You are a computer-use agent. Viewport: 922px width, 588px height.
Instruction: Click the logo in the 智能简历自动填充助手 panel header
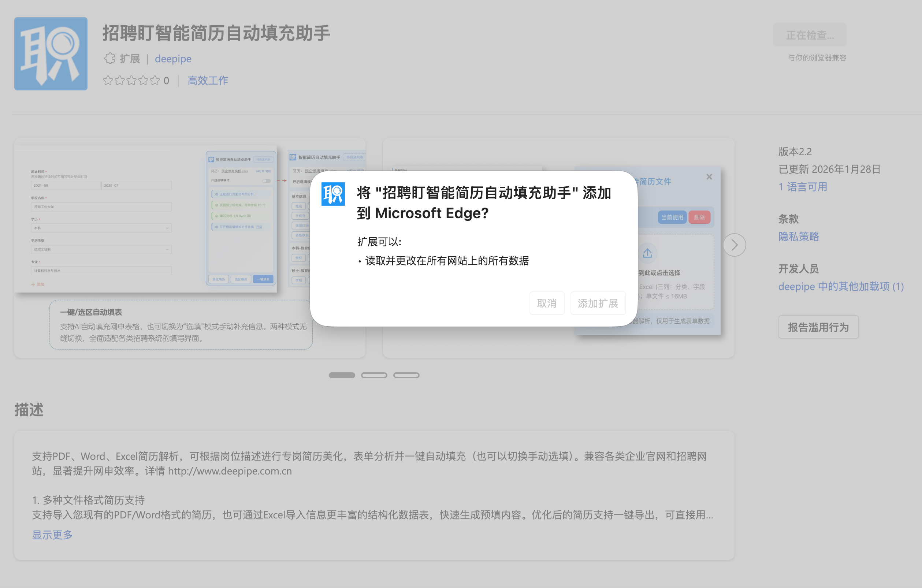[x=211, y=159]
